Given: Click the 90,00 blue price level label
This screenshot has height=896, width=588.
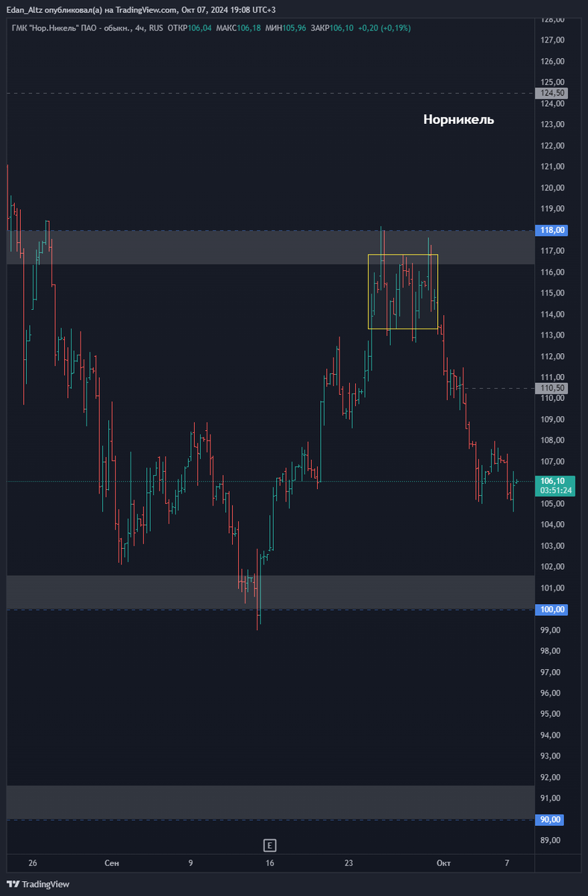Looking at the screenshot, I should tap(550, 820).
